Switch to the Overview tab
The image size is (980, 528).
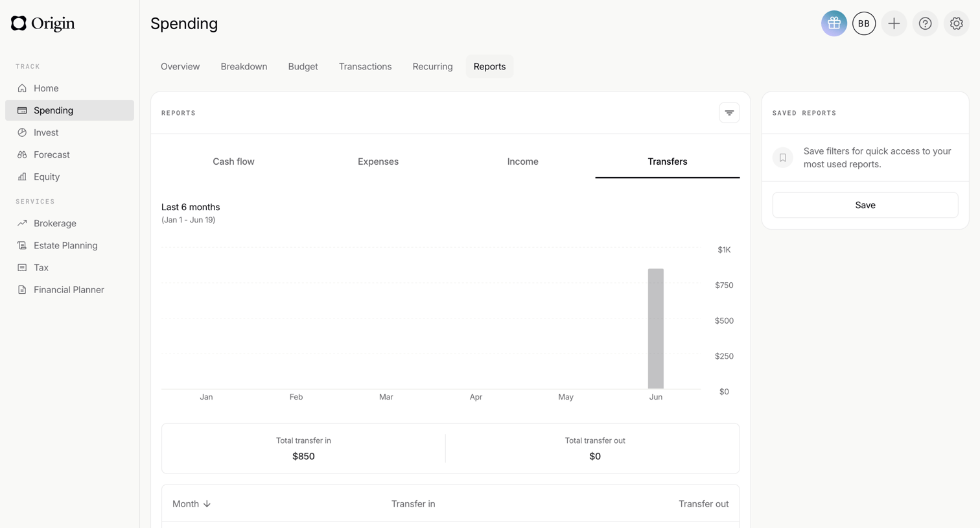point(180,66)
